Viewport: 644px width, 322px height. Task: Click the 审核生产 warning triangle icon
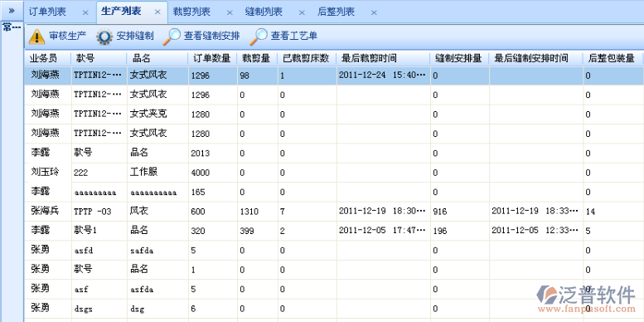tap(37, 37)
